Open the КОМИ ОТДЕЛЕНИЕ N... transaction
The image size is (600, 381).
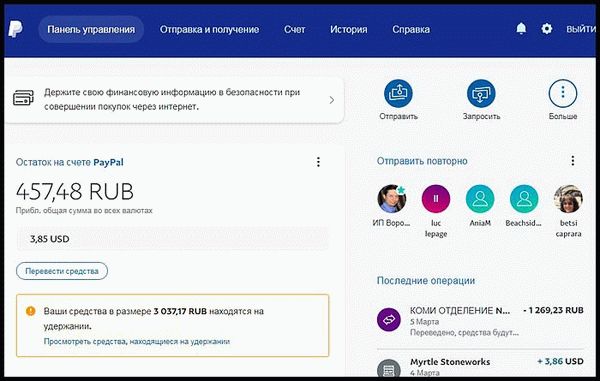pos(480,321)
